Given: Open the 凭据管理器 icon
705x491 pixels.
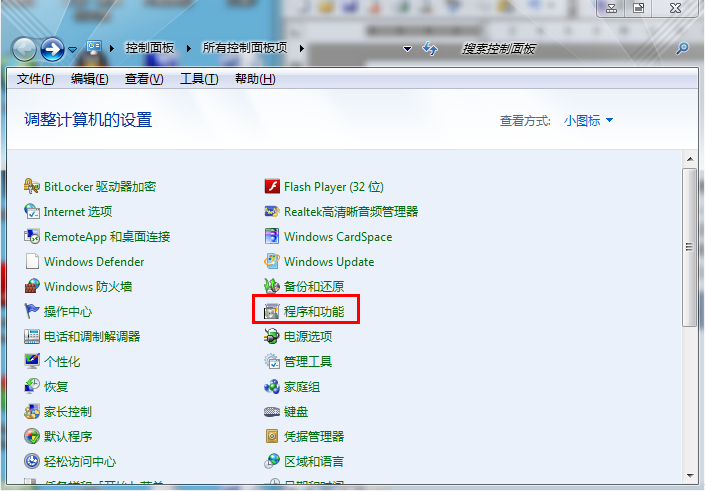Looking at the screenshot, I should click(272, 437).
